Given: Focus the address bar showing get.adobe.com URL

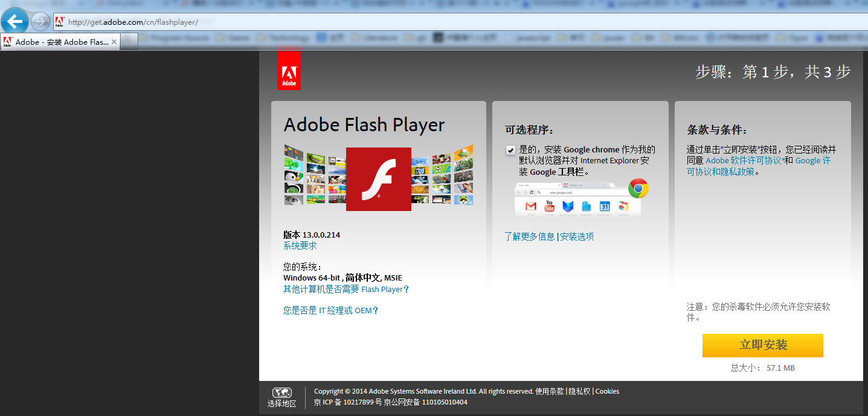Looking at the screenshot, I should 459,22.
